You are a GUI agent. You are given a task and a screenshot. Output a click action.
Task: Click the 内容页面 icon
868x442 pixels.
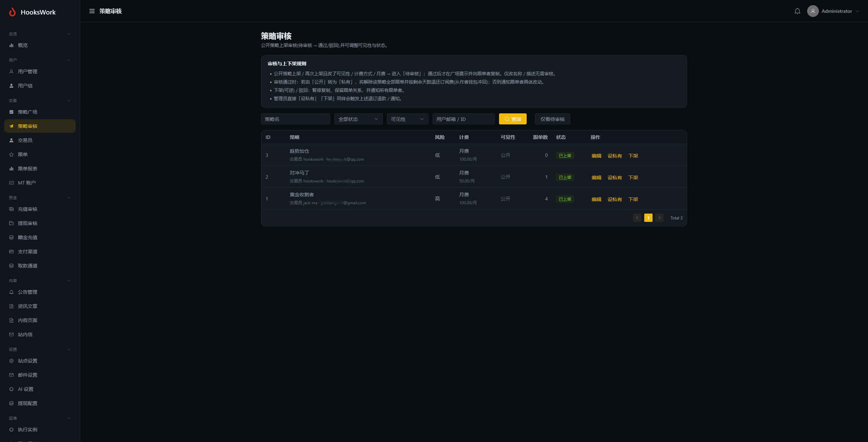[11, 320]
